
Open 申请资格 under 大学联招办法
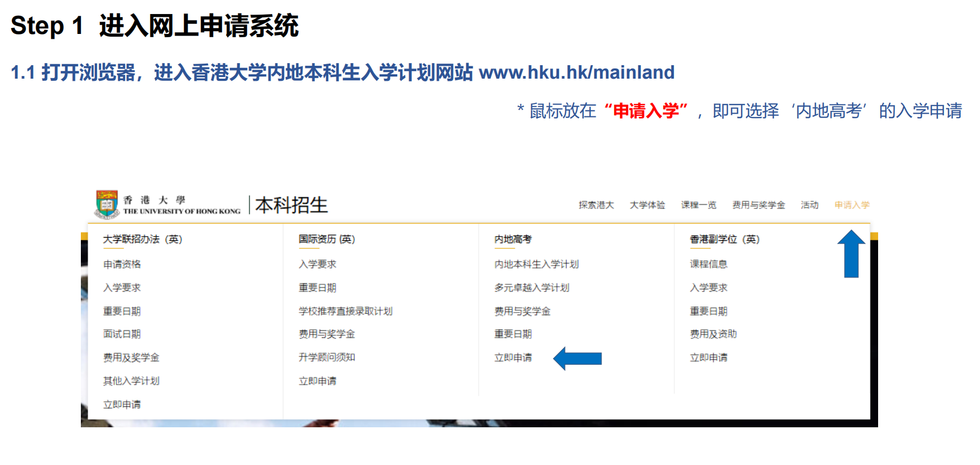point(122,264)
